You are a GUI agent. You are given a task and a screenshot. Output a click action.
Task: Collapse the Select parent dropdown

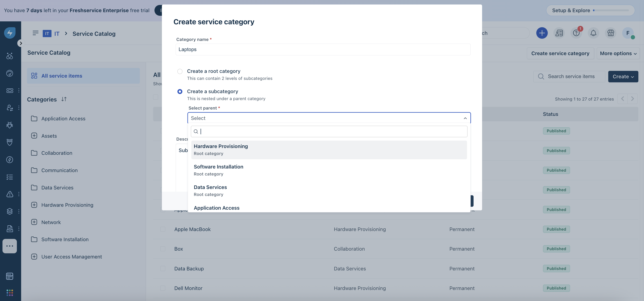tap(465, 118)
